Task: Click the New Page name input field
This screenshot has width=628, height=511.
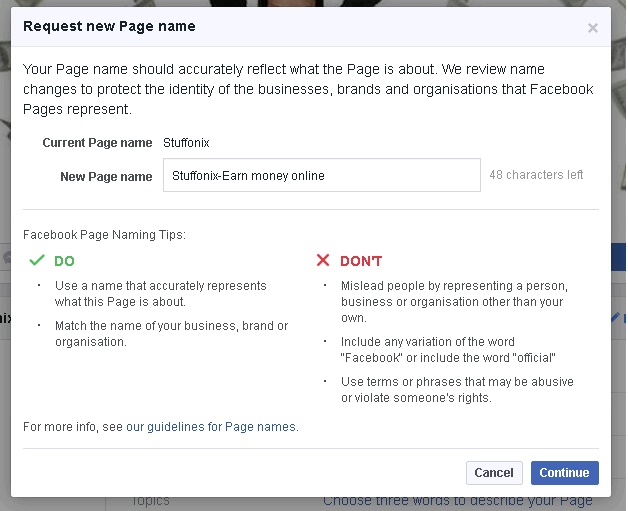Action: pos(322,175)
